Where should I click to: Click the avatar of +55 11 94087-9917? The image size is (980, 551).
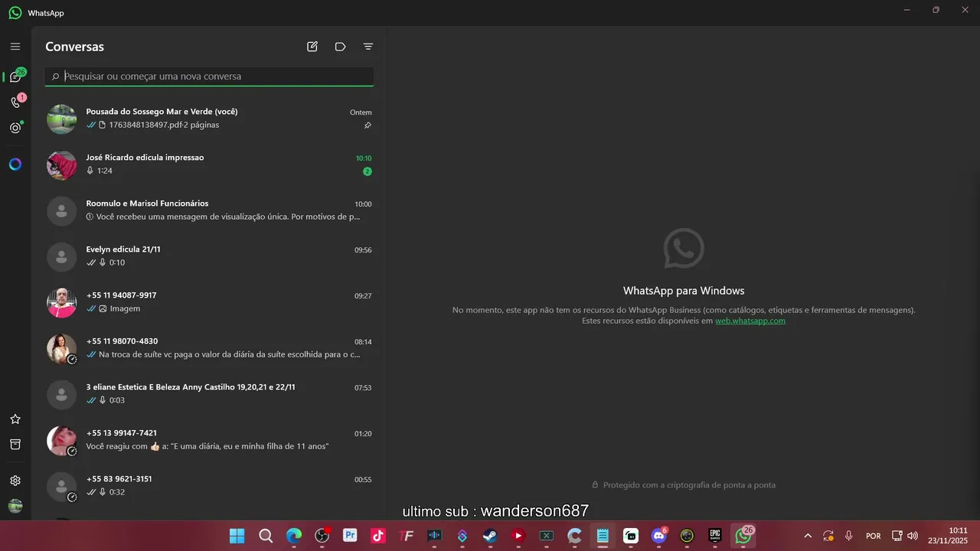coord(62,303)
